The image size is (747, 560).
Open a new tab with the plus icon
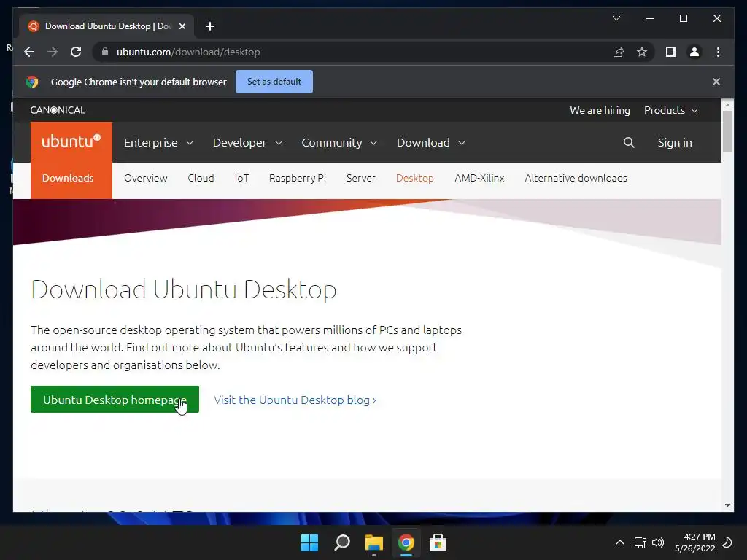coord(209,26)
